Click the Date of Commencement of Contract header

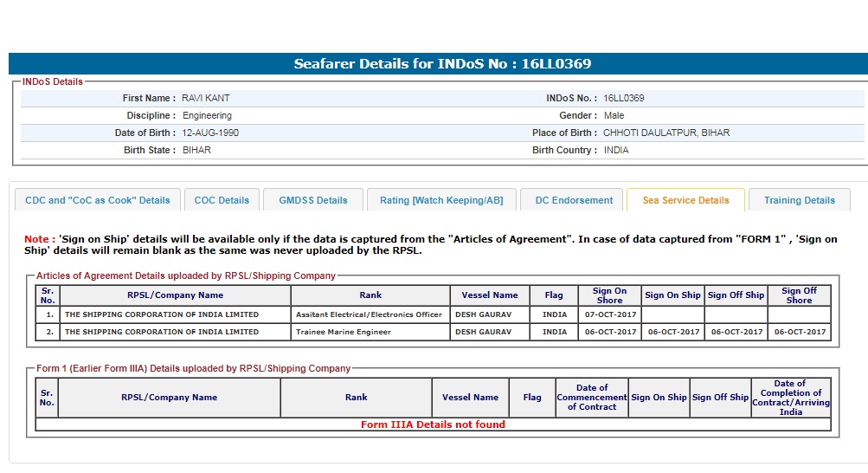coord(592,398)
